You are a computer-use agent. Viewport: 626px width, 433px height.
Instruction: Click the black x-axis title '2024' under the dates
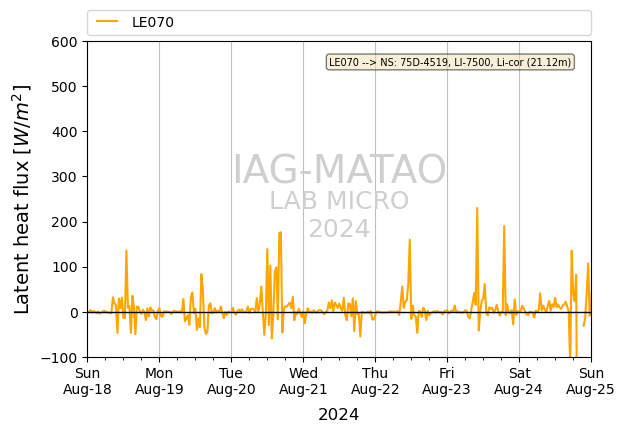coord(339,415)
